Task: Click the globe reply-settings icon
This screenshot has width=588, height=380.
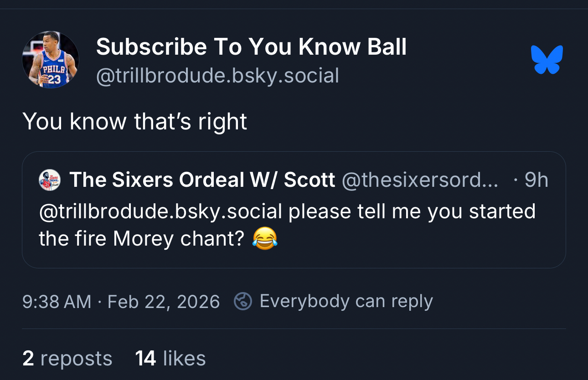Action: [243, 301]
